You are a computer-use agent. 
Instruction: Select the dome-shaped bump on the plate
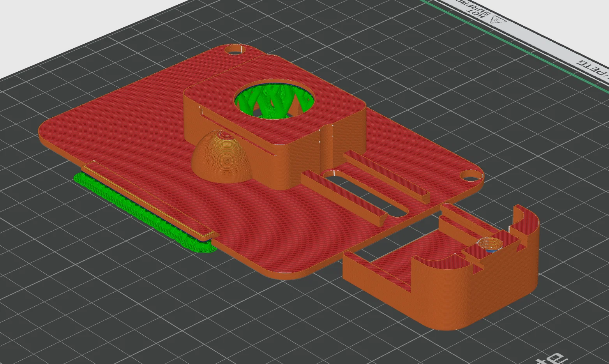point(222,156)
